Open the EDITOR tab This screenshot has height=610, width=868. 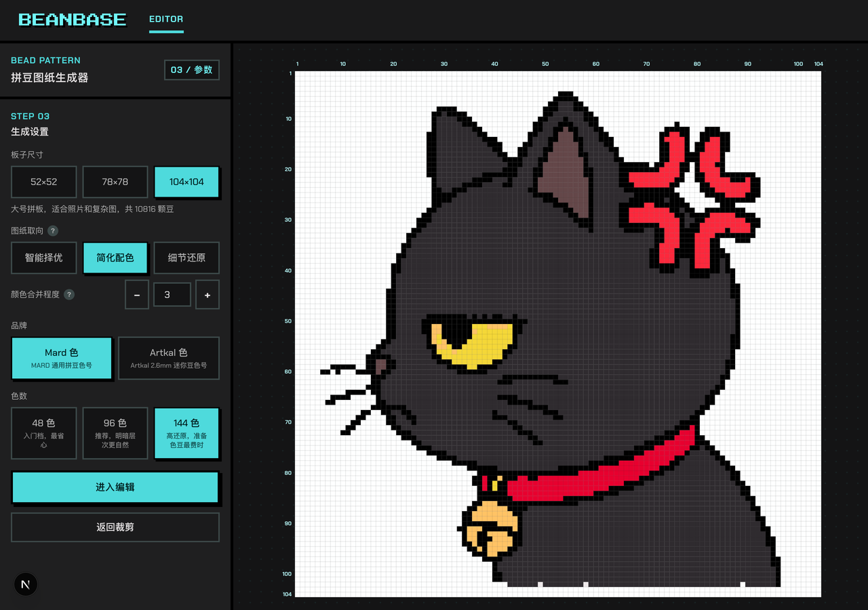point(166,20)
